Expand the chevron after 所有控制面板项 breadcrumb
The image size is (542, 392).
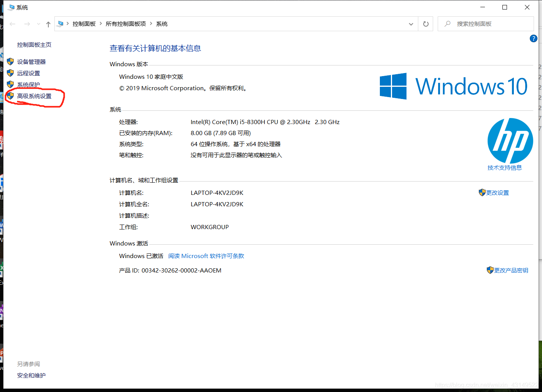coord(151,24)
